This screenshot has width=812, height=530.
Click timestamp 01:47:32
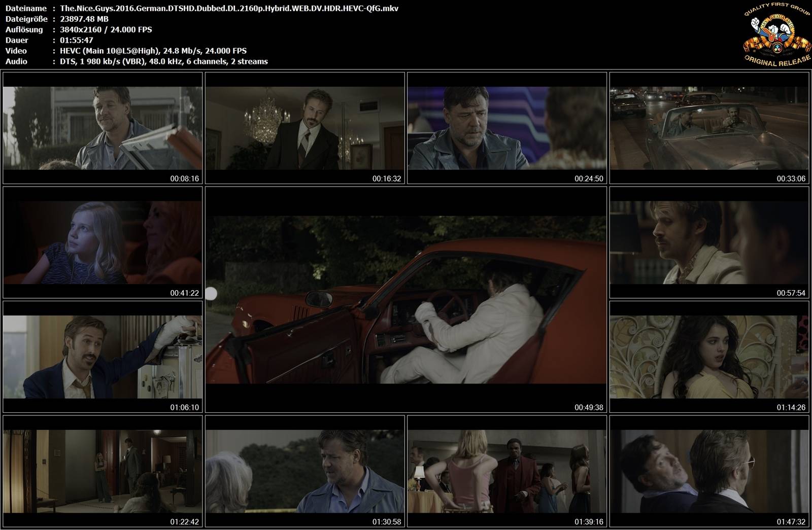point(791,522)
